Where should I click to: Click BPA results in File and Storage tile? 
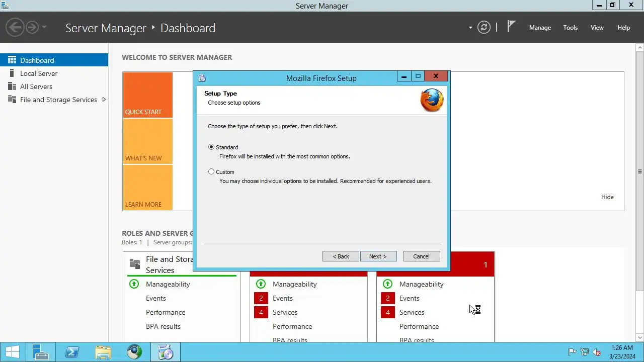pos(163,326)
